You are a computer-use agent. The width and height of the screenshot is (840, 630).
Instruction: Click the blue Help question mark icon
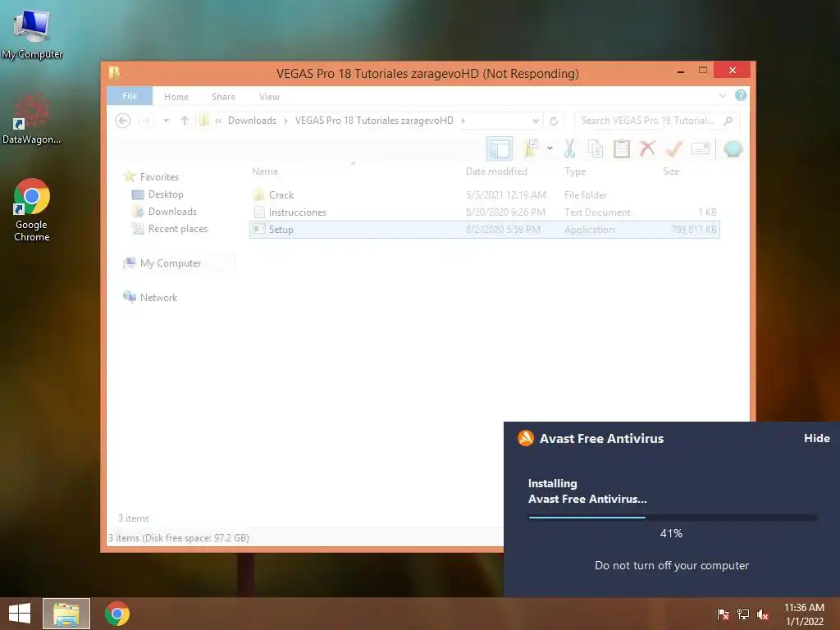pyautogui.click(x=741, y=95)
